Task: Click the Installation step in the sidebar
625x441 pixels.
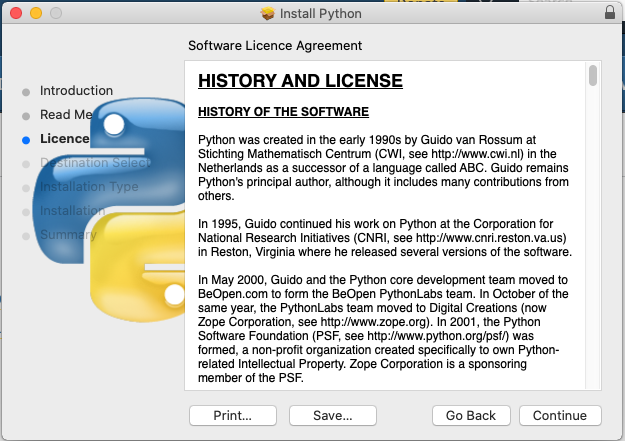Action: click(x=73, y=211)
